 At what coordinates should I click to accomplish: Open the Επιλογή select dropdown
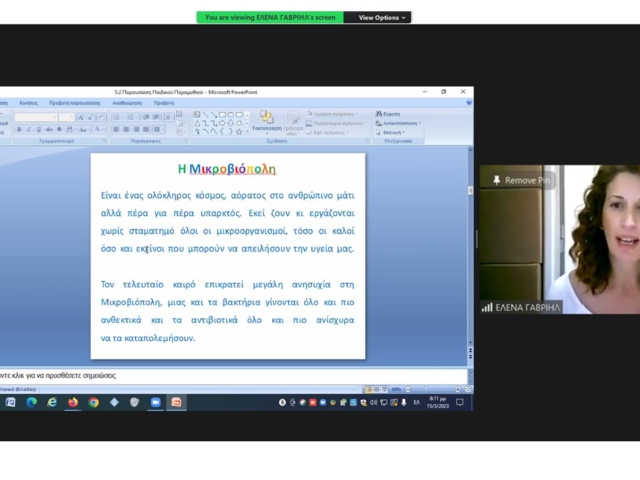tap(390, 132)
